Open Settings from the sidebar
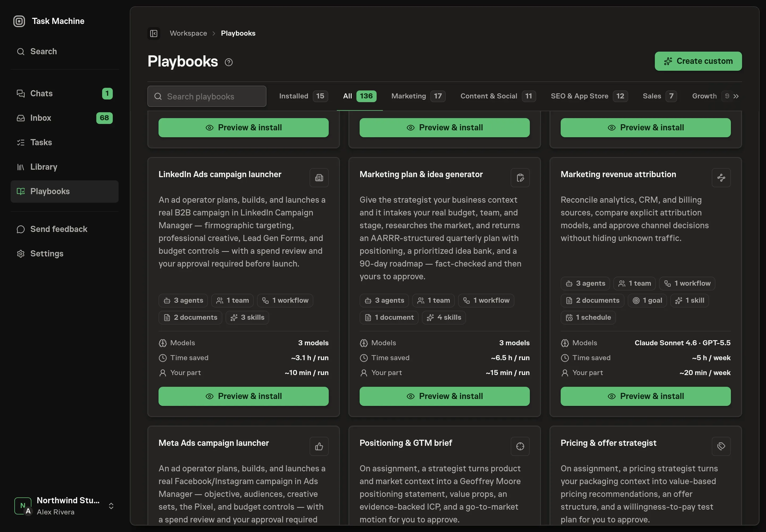 click(65, 254)
